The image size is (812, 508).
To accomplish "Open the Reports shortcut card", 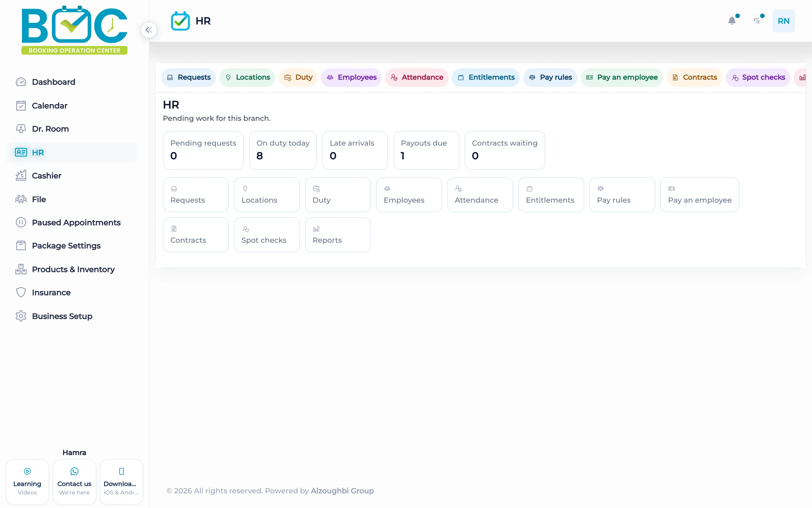I will coord(338,235).
